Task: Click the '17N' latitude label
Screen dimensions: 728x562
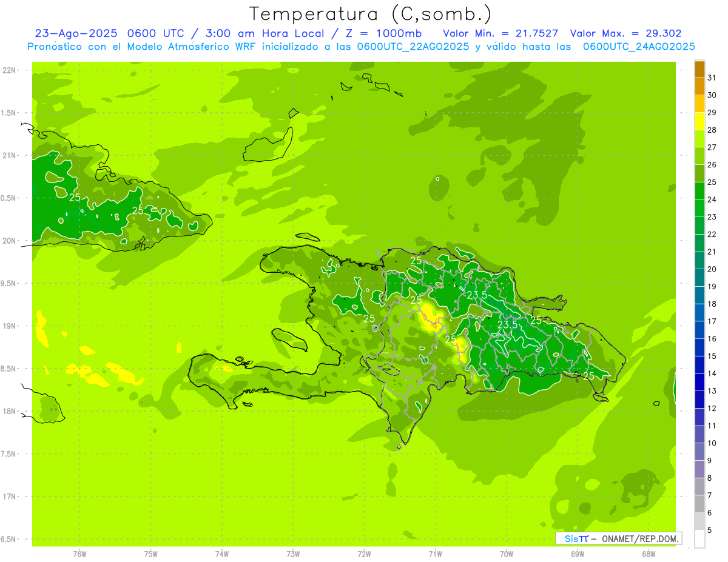Action: (8, 497)
